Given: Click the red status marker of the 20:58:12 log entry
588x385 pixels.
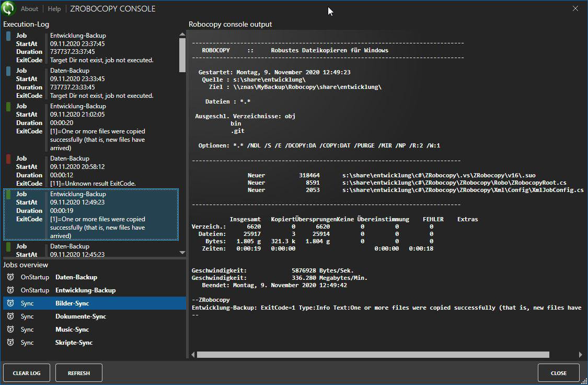Looking at the screenshot, I should (8, 158).
